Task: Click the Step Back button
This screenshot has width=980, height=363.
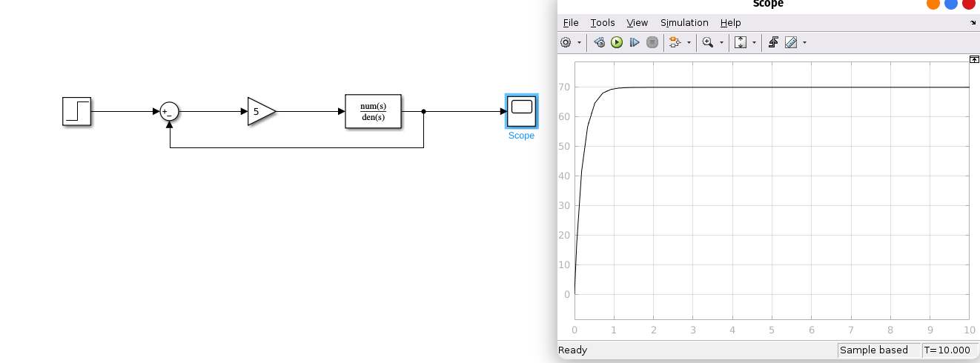Action: (x=600, y=43)
